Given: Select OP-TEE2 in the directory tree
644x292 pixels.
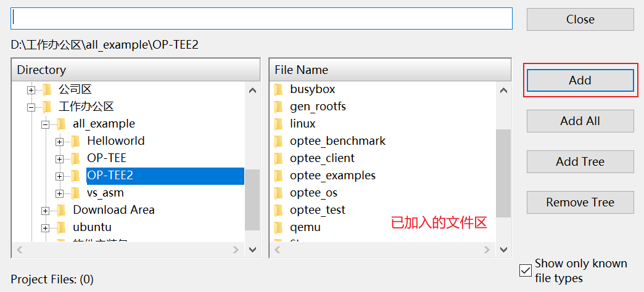Looking at the screenshot, I should pyautogui.click(x=165, y=176).
